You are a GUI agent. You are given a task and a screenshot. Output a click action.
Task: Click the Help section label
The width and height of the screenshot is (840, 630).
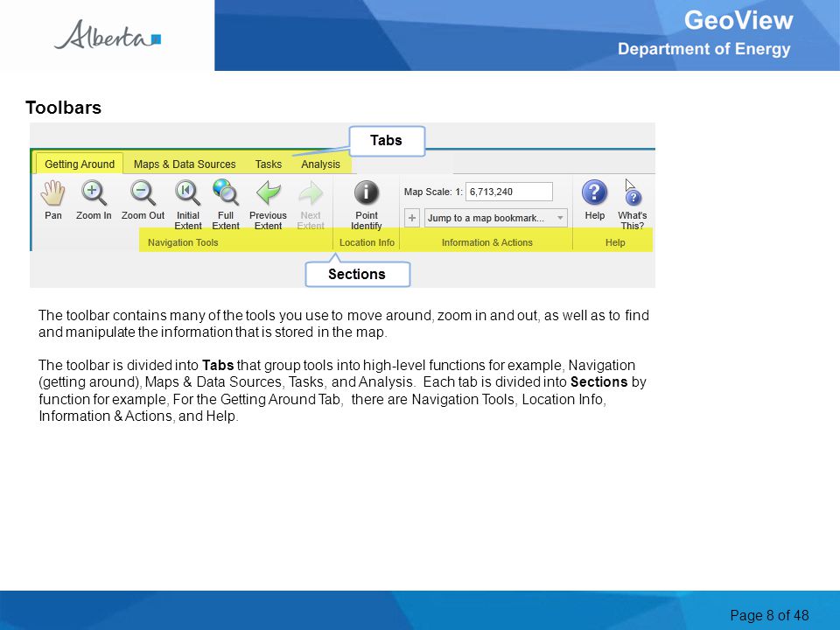click(615, 242)
